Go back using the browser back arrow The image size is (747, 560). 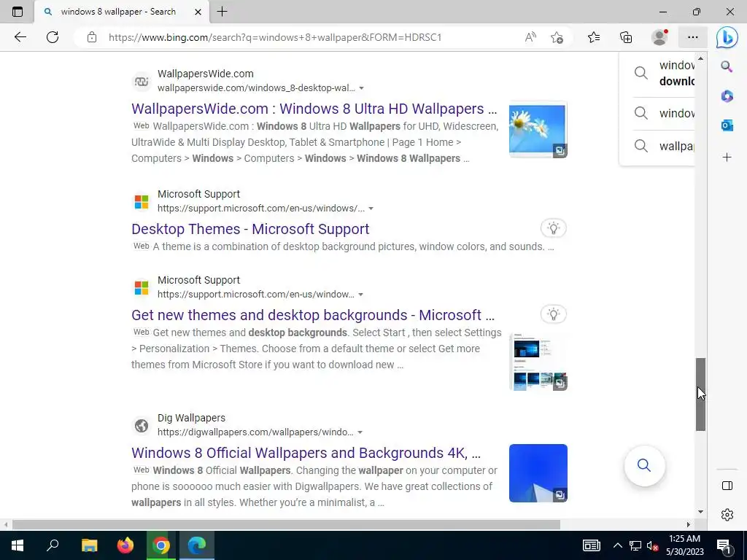pyautogui.click(x=20, y=37)
